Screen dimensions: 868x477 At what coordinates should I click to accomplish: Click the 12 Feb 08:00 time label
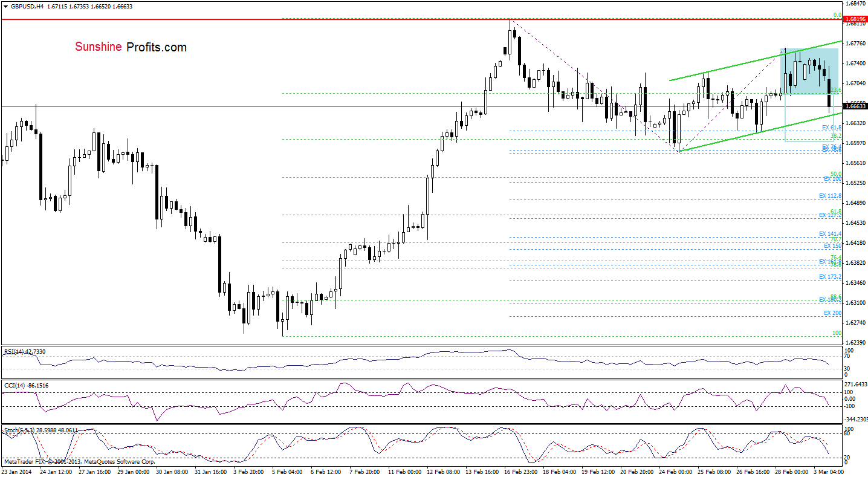[444, 472]
